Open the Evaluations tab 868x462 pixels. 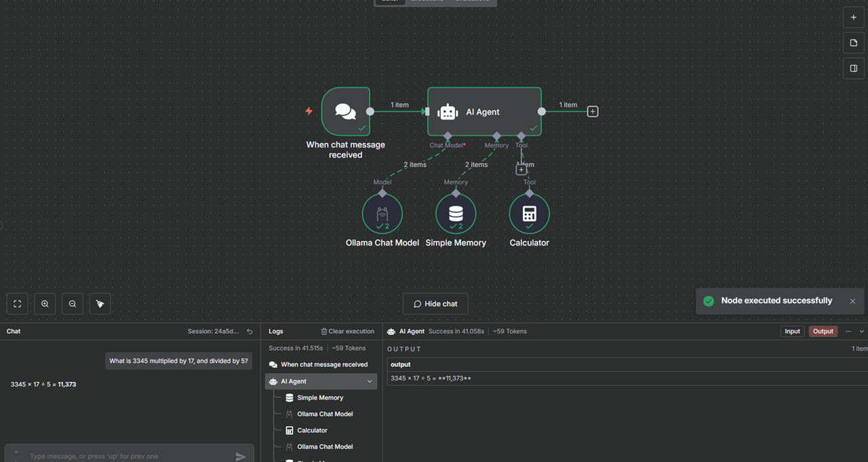click(x=473, y=1)
